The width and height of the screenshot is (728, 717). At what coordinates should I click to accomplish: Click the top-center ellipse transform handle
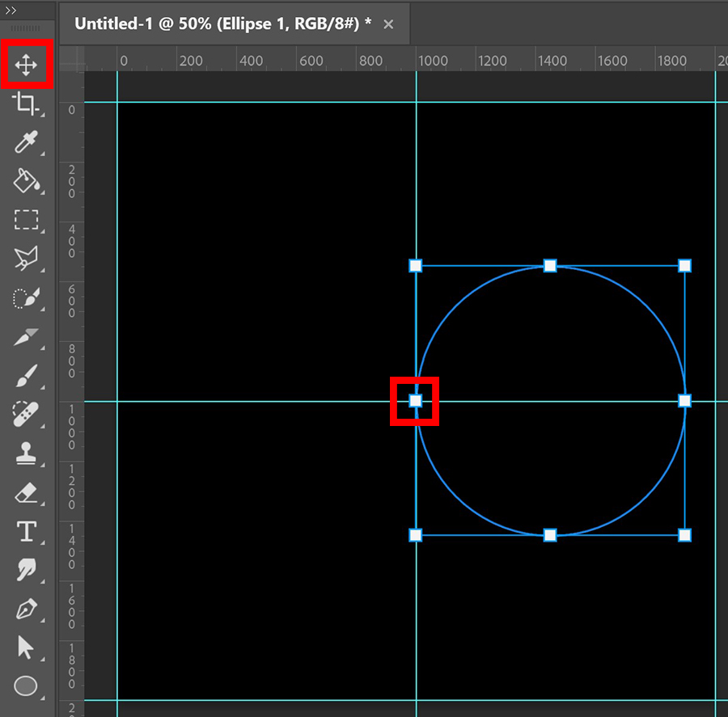click(x=550, y=266)
